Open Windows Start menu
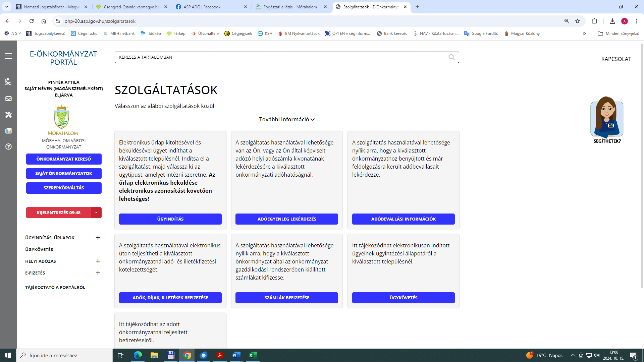 coord(8,355)
